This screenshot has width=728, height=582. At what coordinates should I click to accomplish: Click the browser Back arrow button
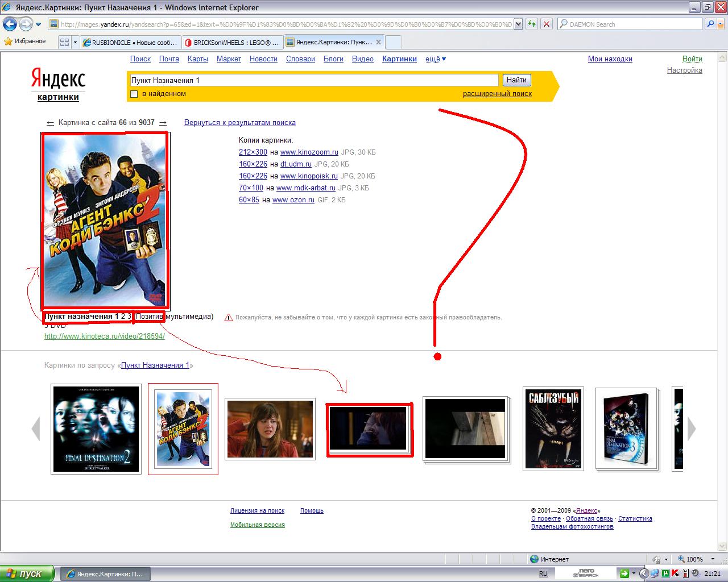[10, 24]
